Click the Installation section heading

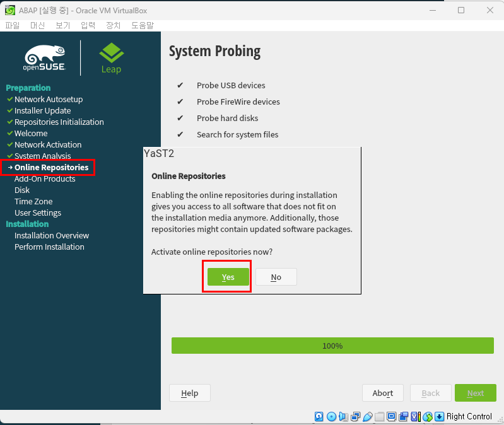click(27, 224)
